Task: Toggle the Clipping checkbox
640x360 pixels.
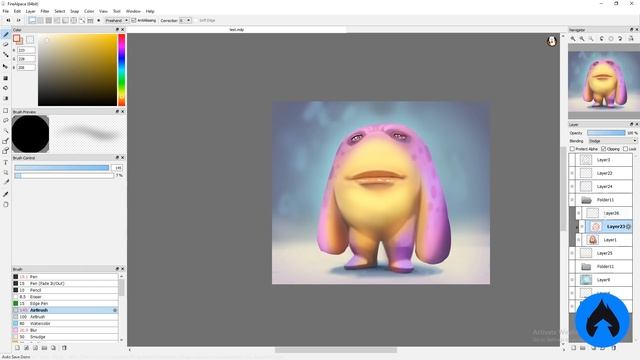Action: pyautogui.click(x=604, y=149)
